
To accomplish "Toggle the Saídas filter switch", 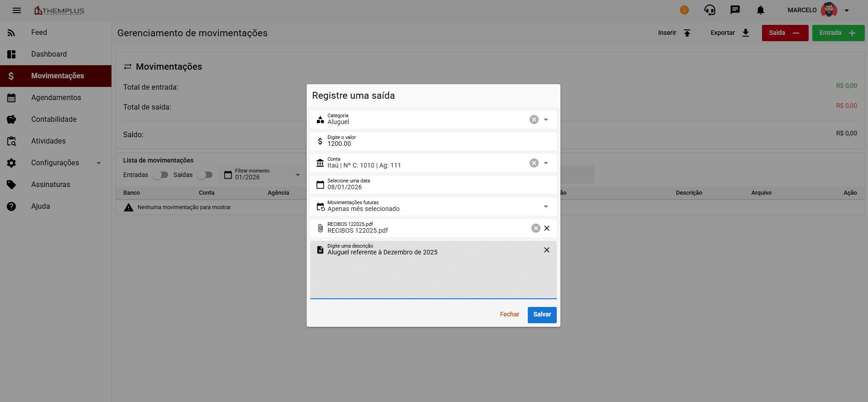I will pos(205,175).
